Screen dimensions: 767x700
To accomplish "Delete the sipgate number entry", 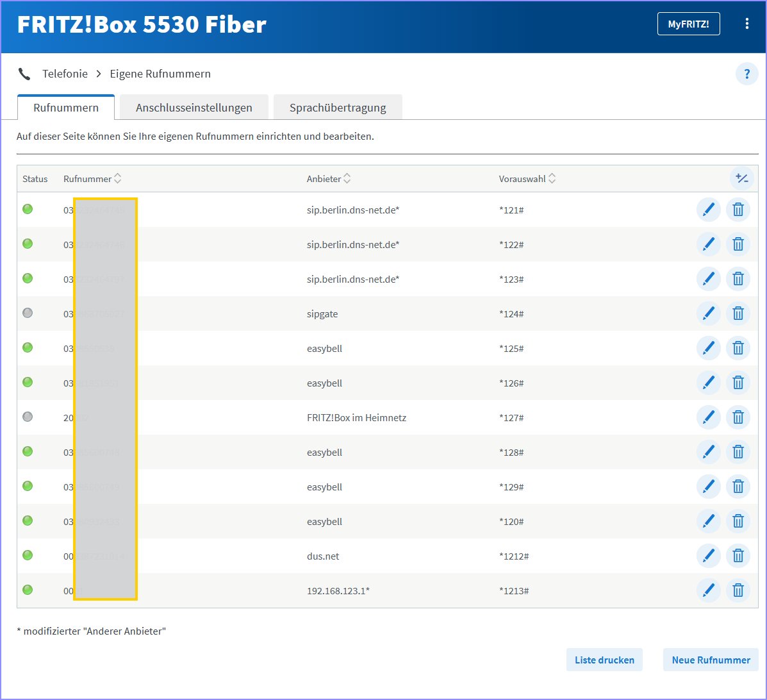I will [x=738, y=313].
